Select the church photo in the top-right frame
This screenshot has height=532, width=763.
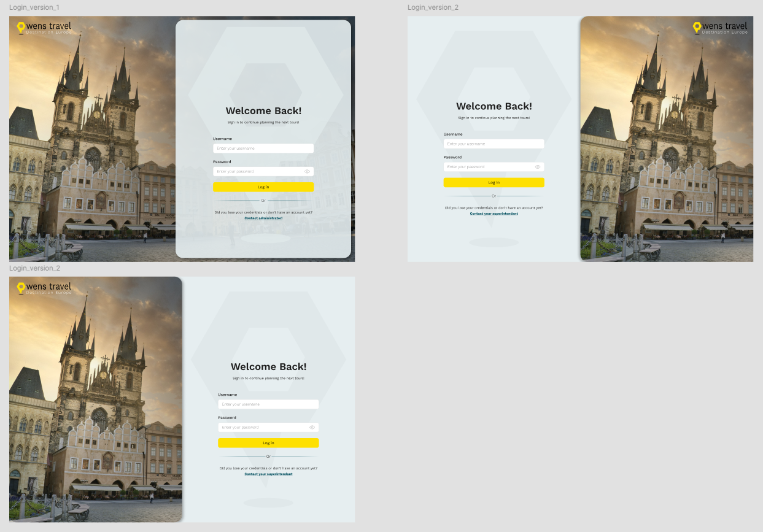click(x=667, y=139)
